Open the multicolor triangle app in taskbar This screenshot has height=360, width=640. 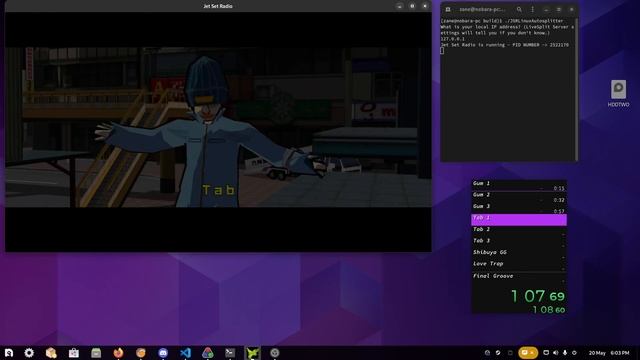[208, 353]
